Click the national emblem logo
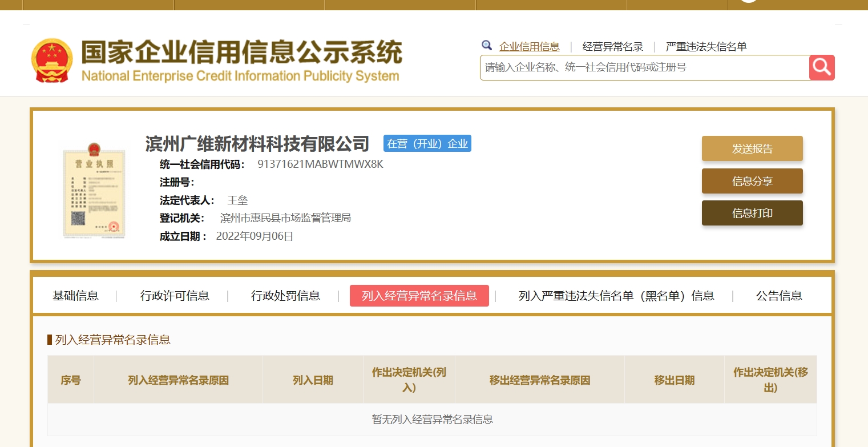 tap(52, 60)
